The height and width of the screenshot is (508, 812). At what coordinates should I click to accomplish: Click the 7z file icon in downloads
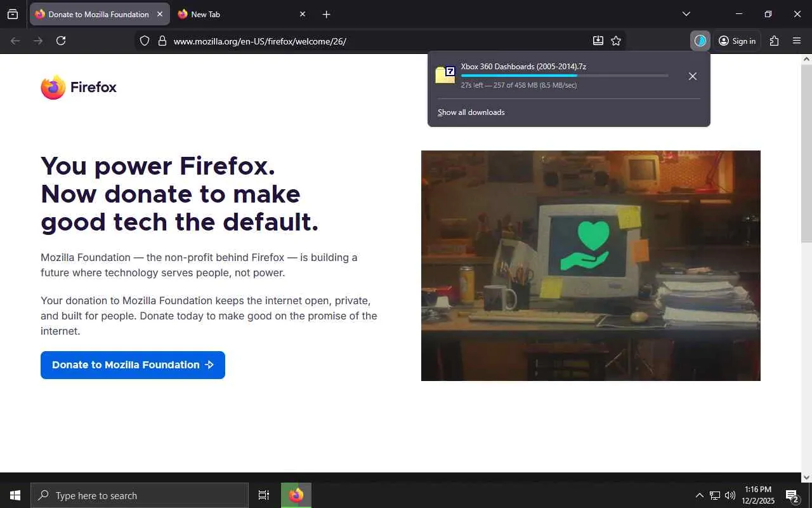click(x=445, y=75)
